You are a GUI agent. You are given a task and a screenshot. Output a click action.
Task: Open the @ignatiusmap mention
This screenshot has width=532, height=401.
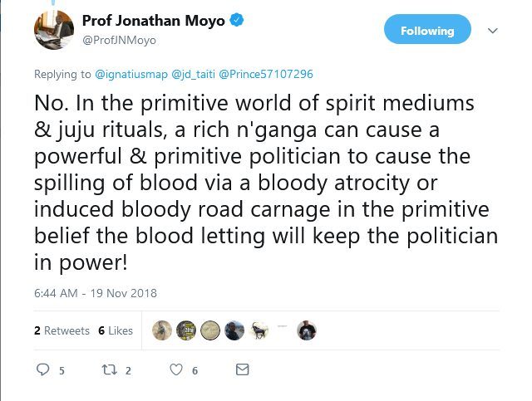click(x=132, y=74)
